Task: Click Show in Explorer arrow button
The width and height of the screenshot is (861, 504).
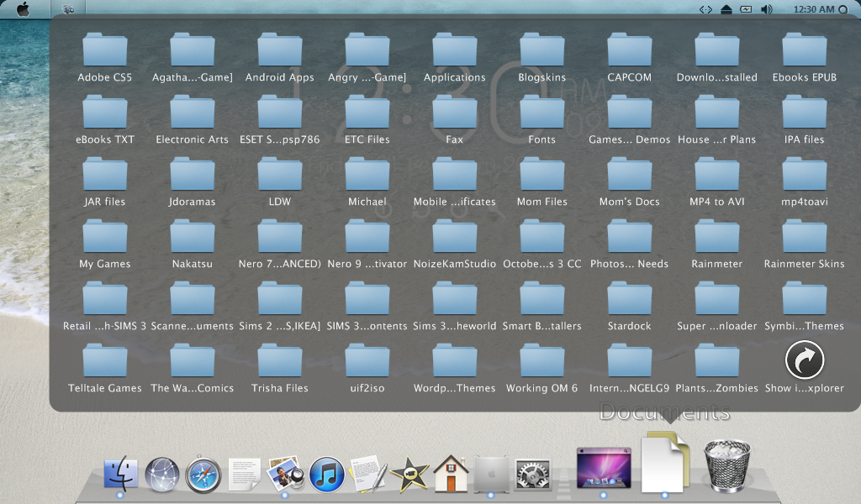Action: coord(805,361)
